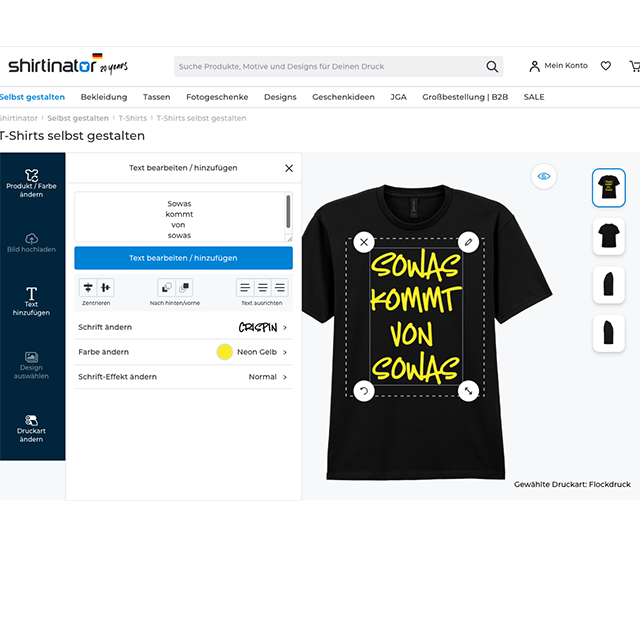Click the search magnifier icon
The image size is (640, 640).
click(492, 67)
